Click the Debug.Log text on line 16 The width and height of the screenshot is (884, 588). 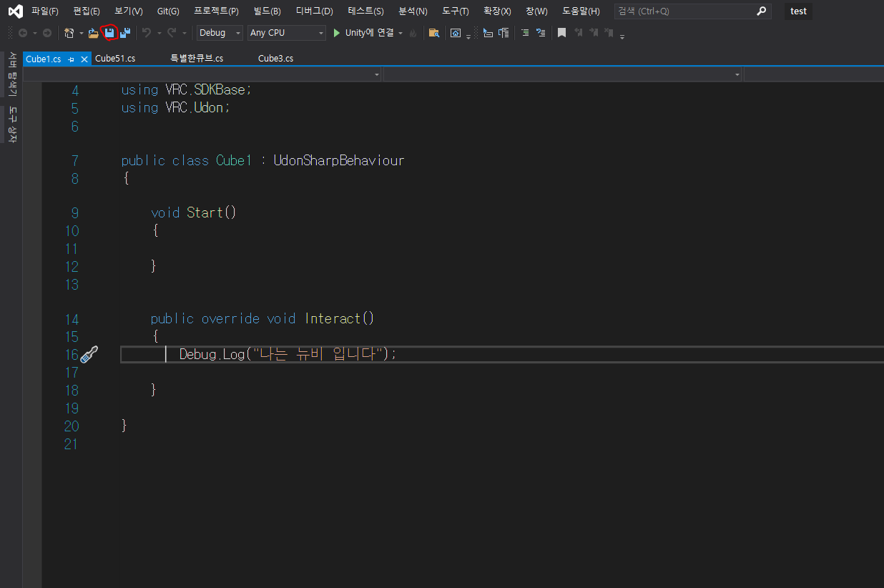212,354
